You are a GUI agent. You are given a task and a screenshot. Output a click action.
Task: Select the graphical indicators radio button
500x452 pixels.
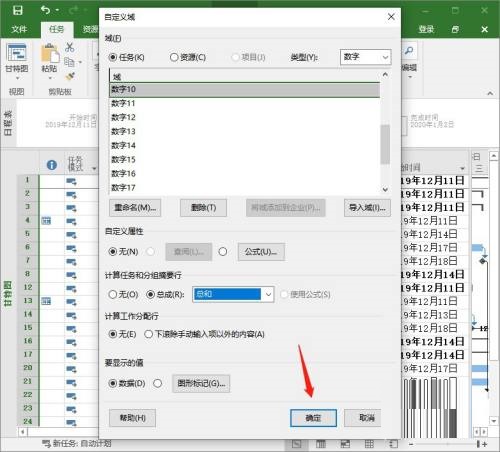157,383
